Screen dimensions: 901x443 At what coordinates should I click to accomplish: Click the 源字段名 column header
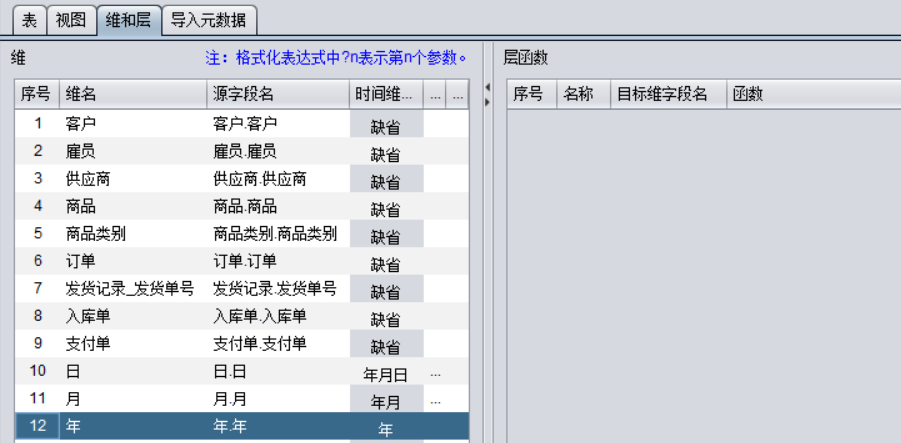pos(276,94)
